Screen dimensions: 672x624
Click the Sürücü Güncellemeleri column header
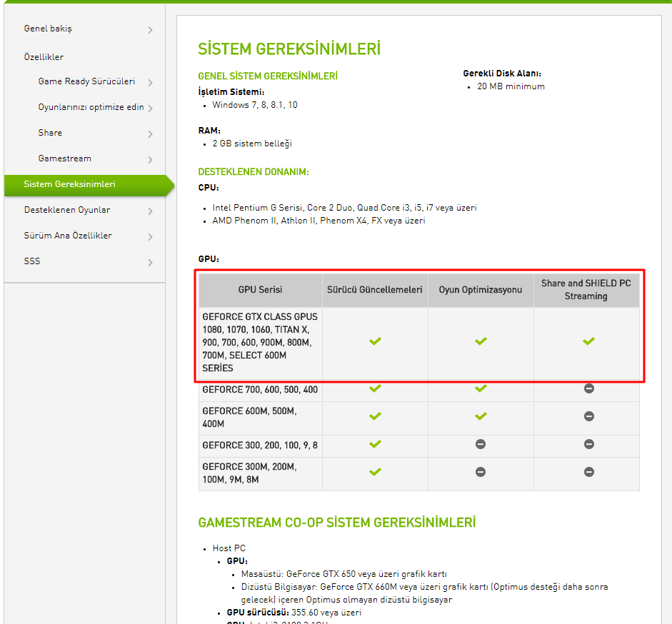[375, 290]
